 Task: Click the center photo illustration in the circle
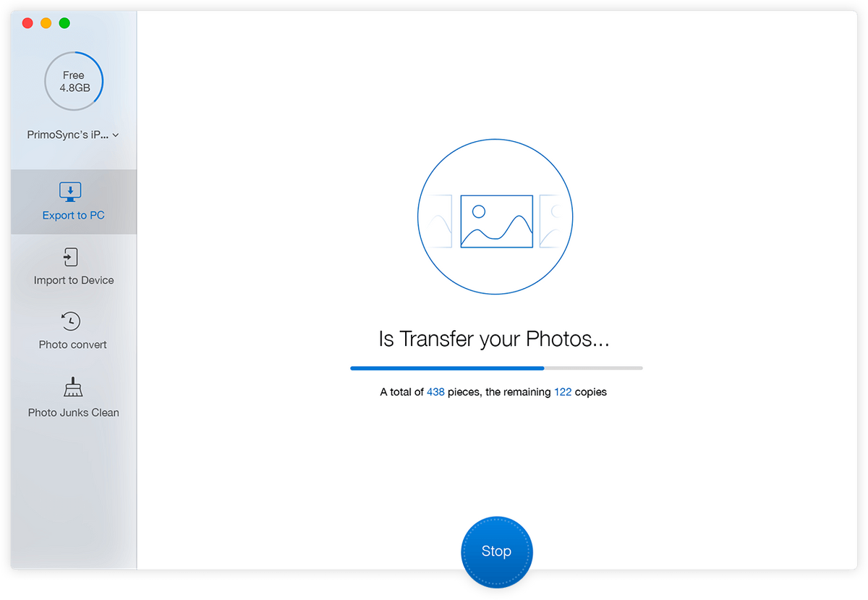pos(496,221)
